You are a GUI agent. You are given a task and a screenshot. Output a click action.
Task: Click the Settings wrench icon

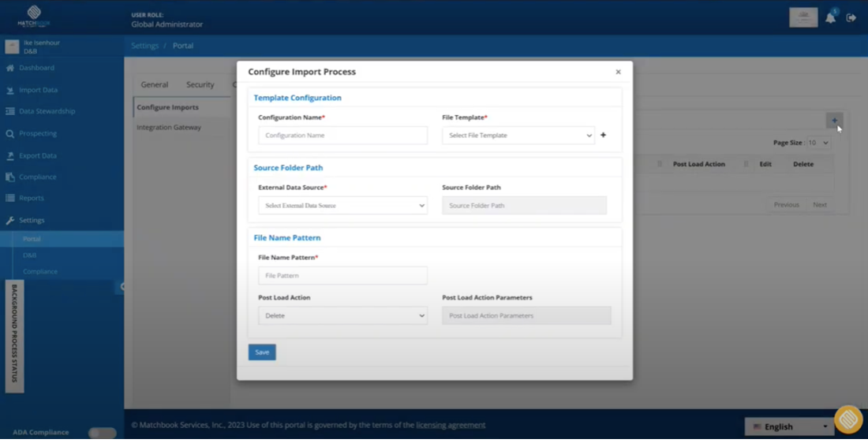tap(10, 220)
